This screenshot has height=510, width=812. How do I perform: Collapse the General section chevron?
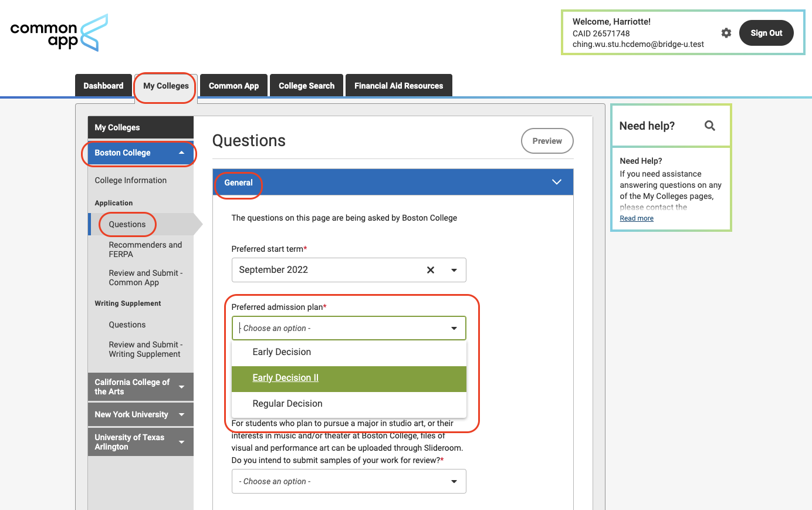click(557, 182)
